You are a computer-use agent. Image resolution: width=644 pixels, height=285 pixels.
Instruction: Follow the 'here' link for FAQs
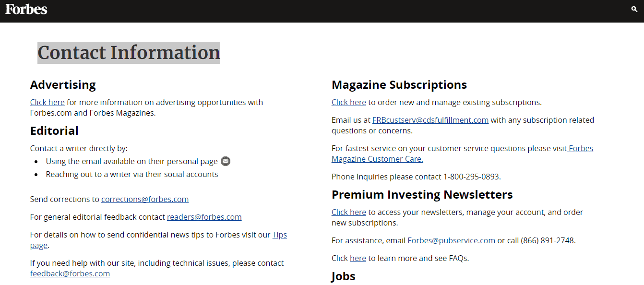click(x=358, y=258)
